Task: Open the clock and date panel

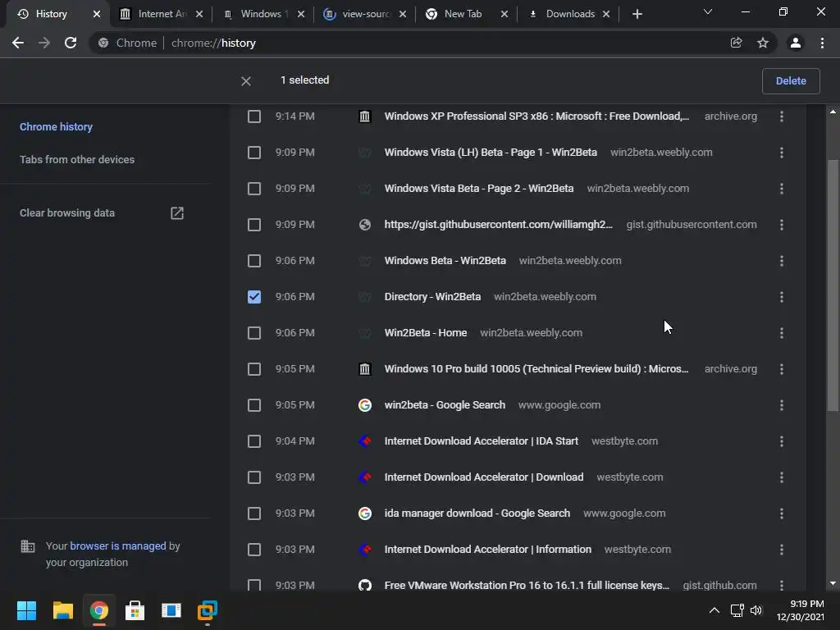Action: (801, 610)
